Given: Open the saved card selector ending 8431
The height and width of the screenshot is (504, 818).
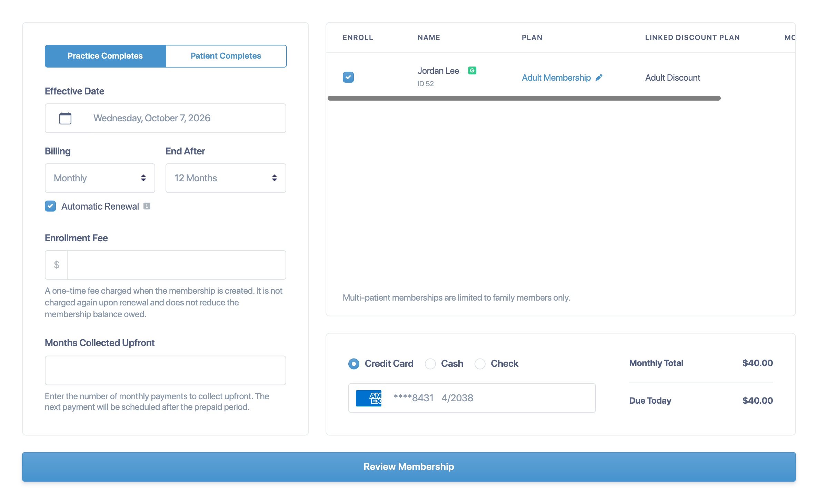Looking at the screenshot, I should [x=472, y=398].
